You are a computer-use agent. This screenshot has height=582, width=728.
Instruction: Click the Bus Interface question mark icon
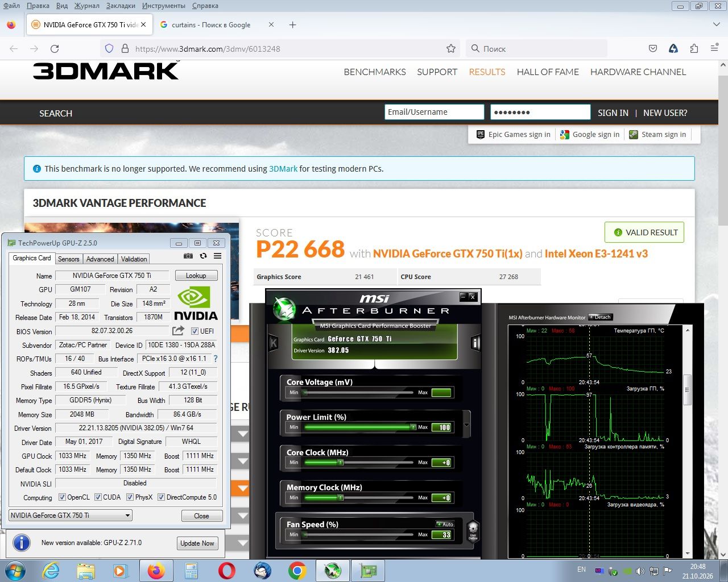click(x=216, y=359)
